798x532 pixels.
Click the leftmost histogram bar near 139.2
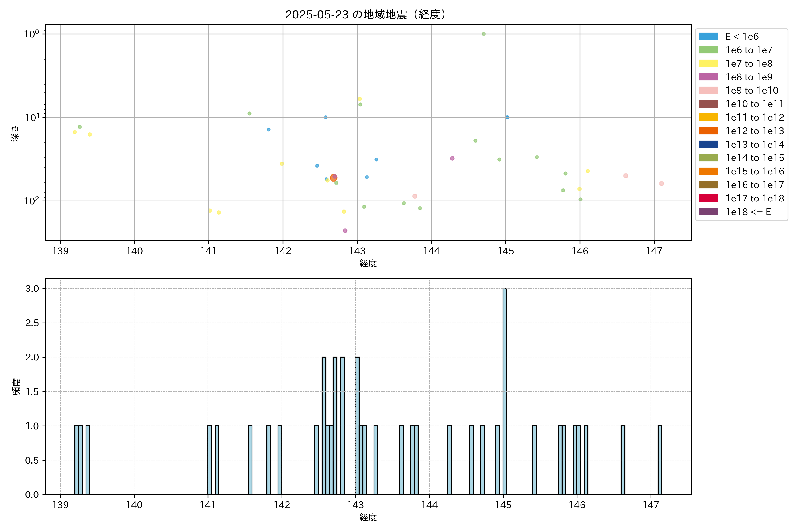(77, 460)
